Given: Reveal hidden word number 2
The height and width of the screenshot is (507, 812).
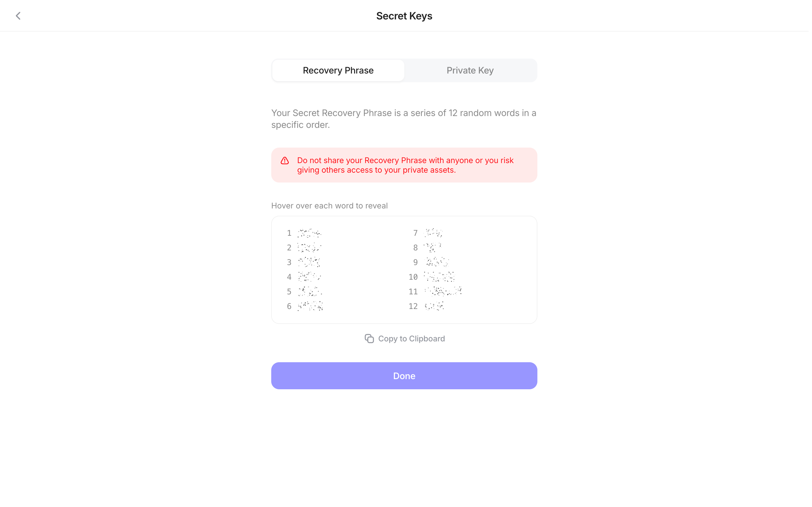Looking at the screenshot, I should pyautogui.click(x=311, y=249).
